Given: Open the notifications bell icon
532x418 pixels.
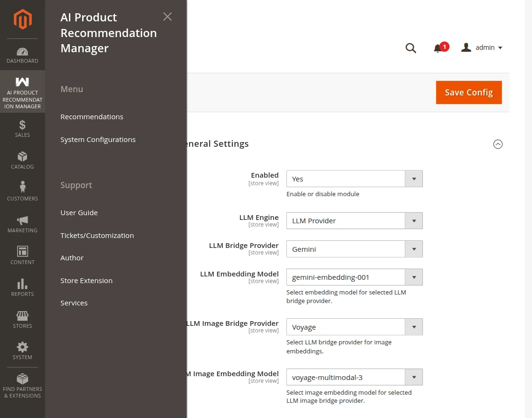Looking at the screenshot, I should pos(437,48).
